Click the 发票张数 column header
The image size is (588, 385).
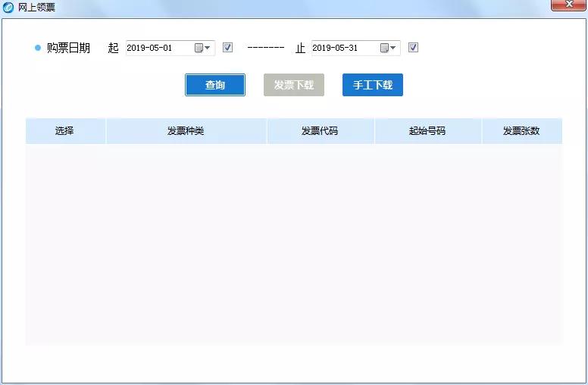pyautogui.click(x=521, y=131)
